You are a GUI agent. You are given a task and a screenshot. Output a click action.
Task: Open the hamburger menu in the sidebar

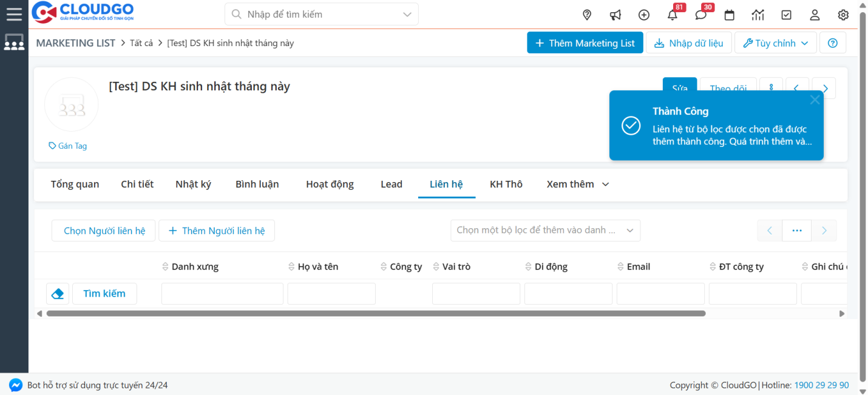point(14,13)
